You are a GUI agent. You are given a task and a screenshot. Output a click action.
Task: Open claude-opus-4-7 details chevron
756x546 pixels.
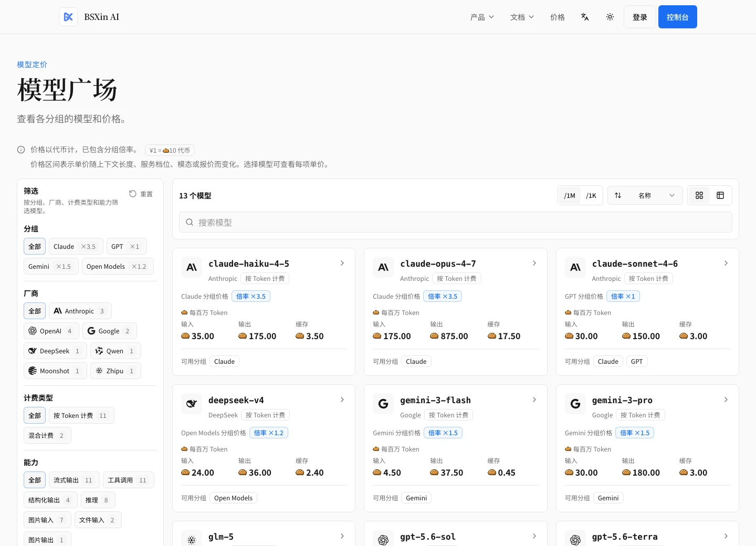point(534,263)
